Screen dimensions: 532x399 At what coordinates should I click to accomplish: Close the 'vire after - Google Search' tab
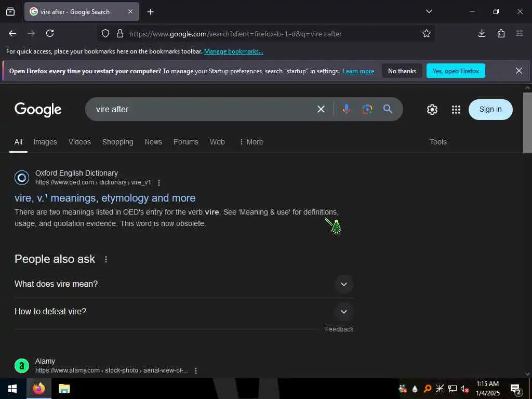pos(130,11)
